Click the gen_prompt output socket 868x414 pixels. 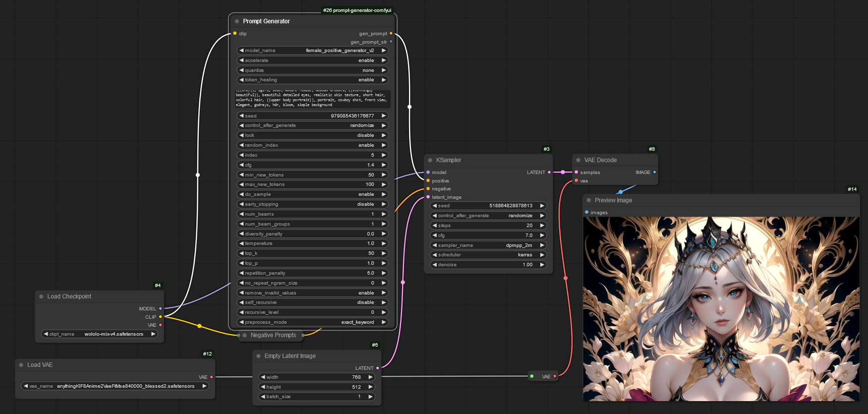point(391,33)
